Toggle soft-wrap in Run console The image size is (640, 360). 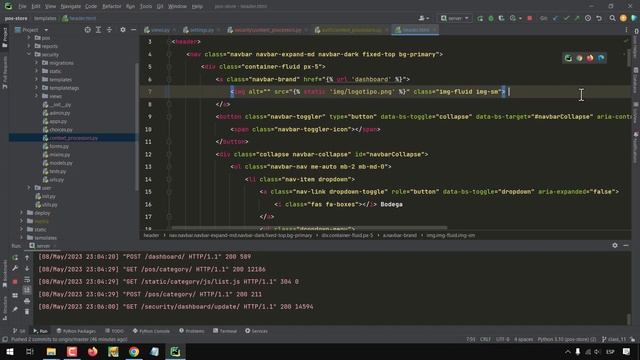point(27,280)
